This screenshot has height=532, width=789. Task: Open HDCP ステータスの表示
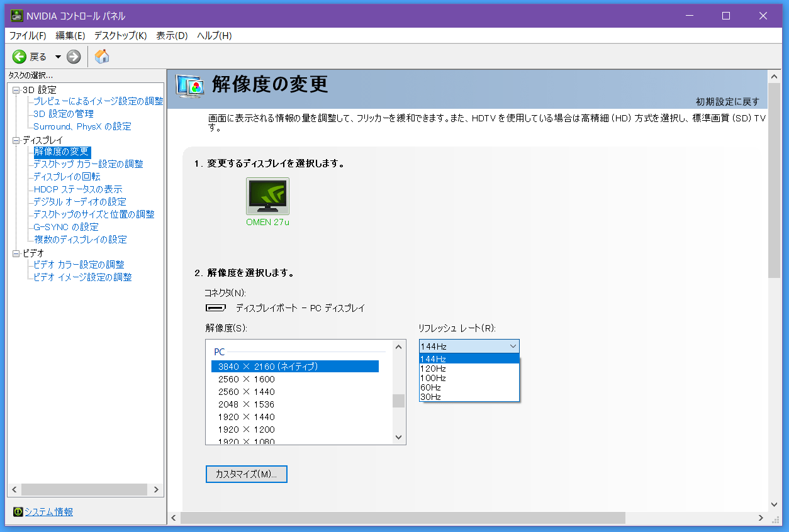[78, 189]
